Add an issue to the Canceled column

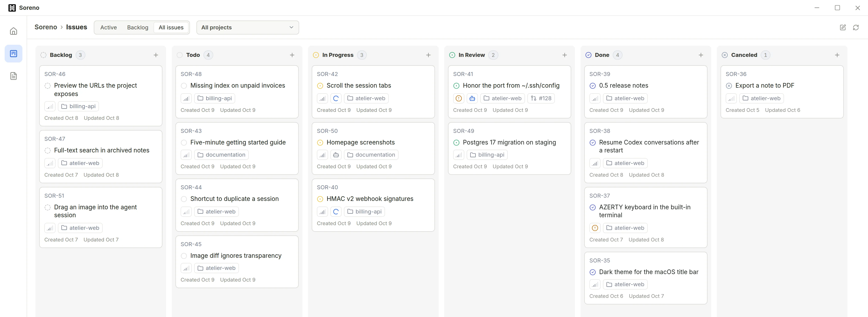click(x=837, y=55)
